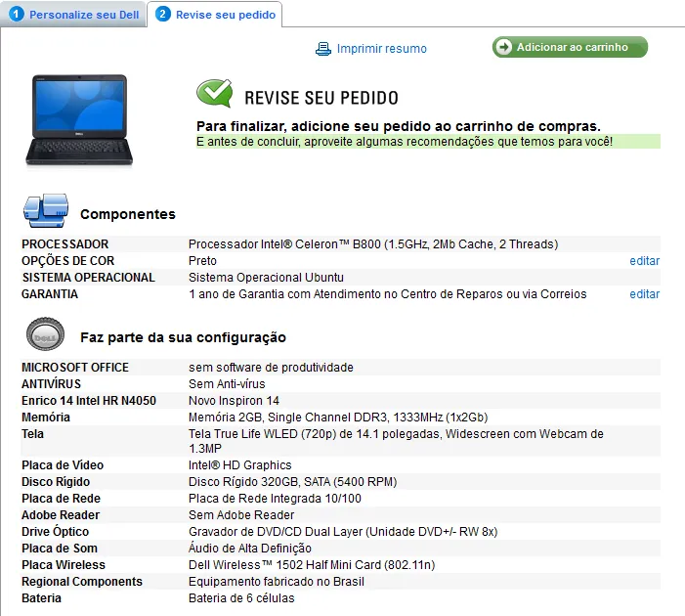Viewport: 685px width, 616px height.
Task: Open the Personalize seu Dell tab
Action: click(x=73, y=15)
